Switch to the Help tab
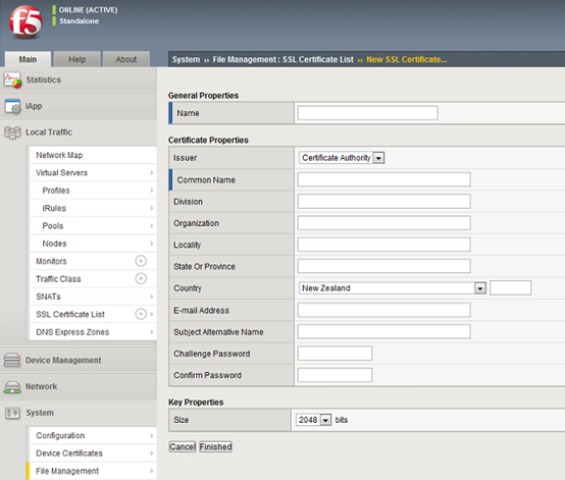The height and width of the screenshot is (480, 565). point(77,59)
